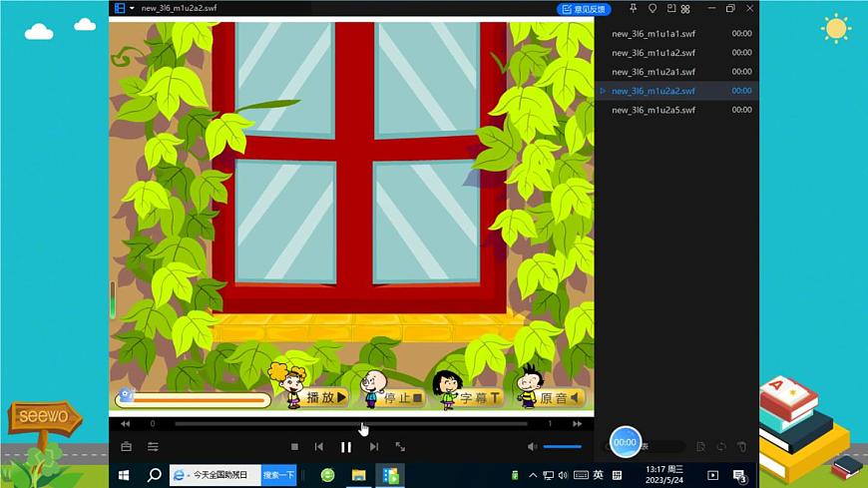Select new_3l6_m1u1a2.swf in playlist
Screen dimensions: 868x488
pyautogui.click(x=677, y=53)
